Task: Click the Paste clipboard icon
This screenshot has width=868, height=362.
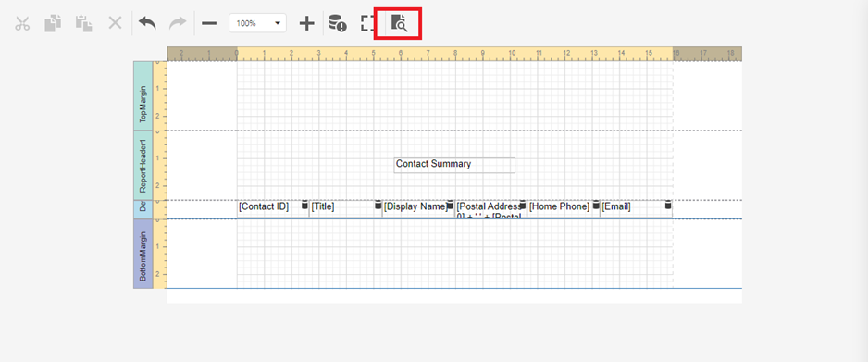Action: coord(83,23)
